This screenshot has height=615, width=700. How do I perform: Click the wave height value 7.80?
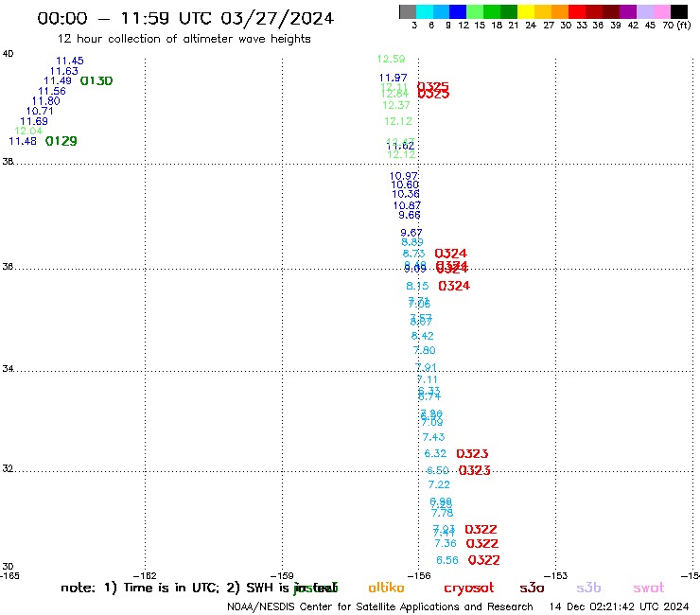[x=424, y=351]
